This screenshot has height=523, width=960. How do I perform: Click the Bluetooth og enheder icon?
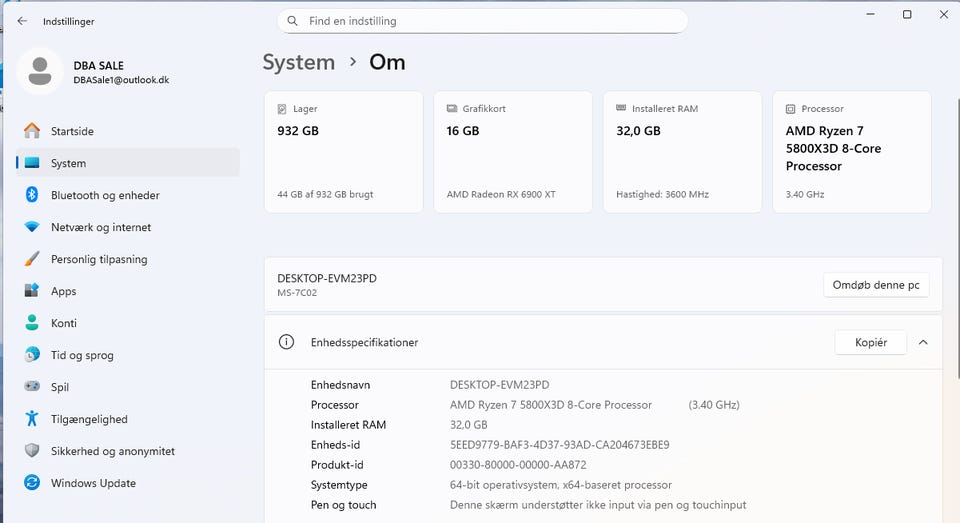[32, 195]
